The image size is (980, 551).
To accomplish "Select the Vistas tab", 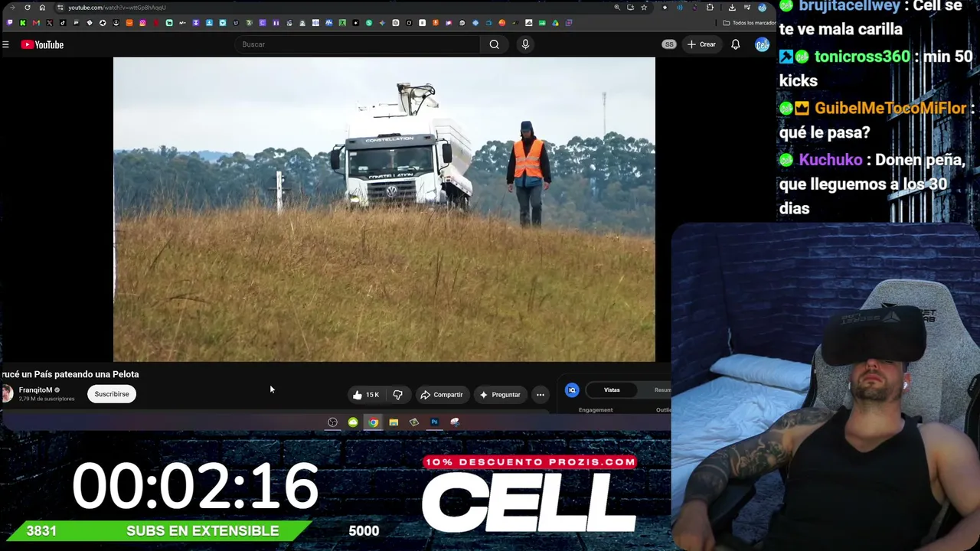I will pos(612,390).
